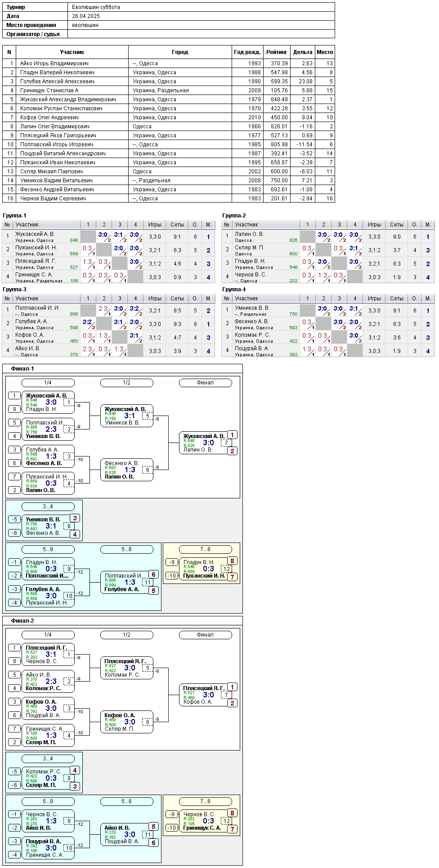
Task: Select participant 'Гладун Валерий Николаевич'
Action: click(57, 72)
